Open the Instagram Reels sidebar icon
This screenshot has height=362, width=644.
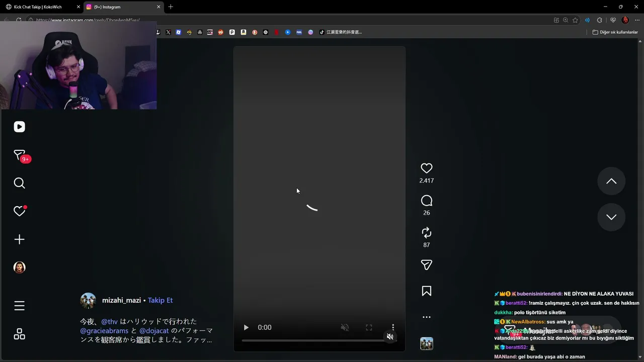point(19,127)
